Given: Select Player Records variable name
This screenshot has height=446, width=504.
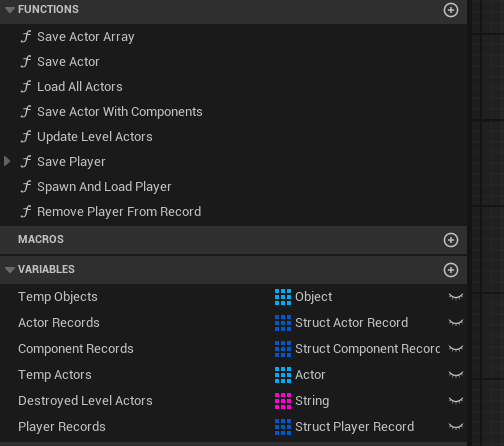Looking at the screenshot, I should (x=62, y=427).
